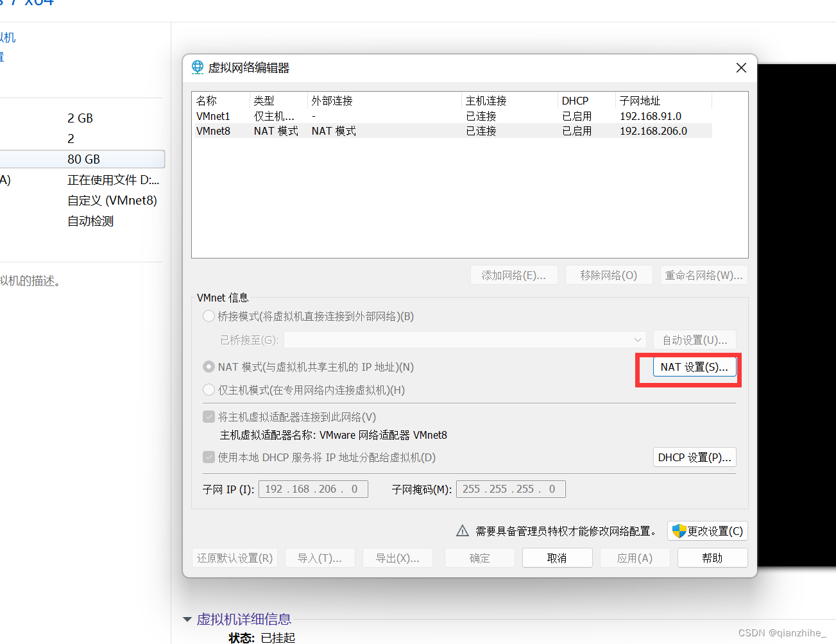
Task: Select the 80 GB disk row in VM window
Action: click(82, 159)
